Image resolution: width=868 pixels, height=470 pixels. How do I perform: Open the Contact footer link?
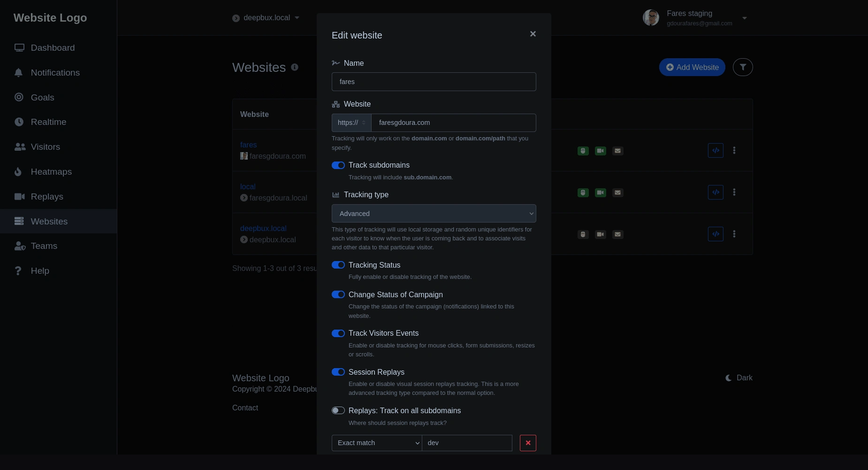point(245,408)
